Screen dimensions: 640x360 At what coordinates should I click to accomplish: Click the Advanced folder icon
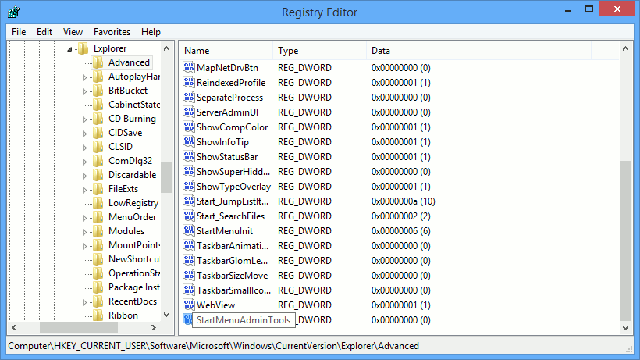98,62
